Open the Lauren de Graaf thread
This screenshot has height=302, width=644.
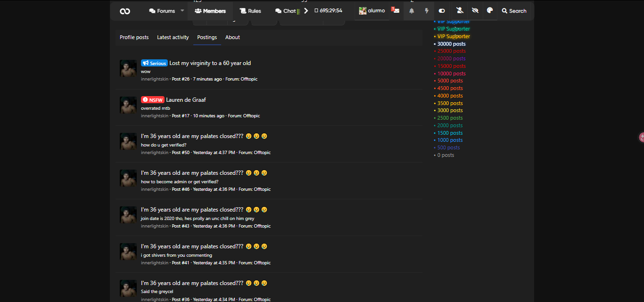tap(186, 100)
